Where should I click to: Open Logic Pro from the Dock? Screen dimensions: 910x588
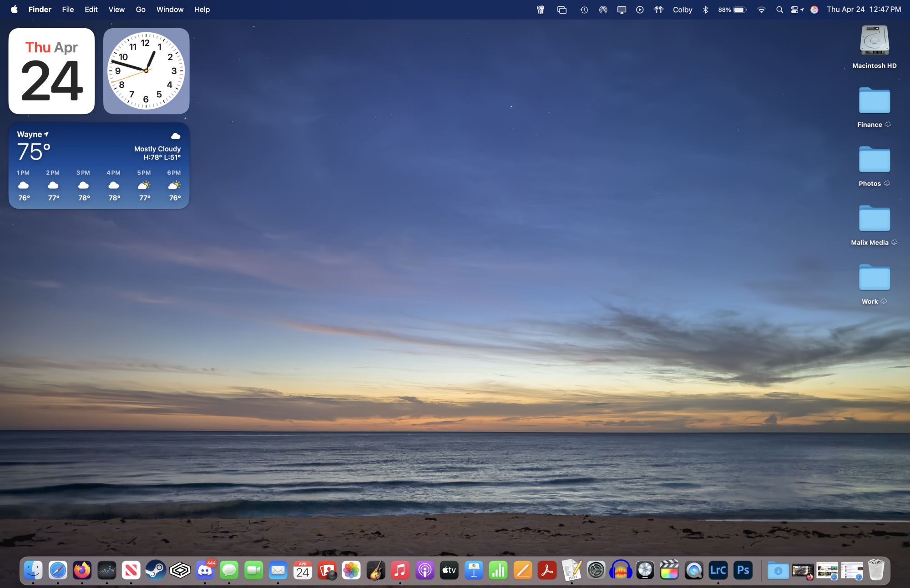646,570
